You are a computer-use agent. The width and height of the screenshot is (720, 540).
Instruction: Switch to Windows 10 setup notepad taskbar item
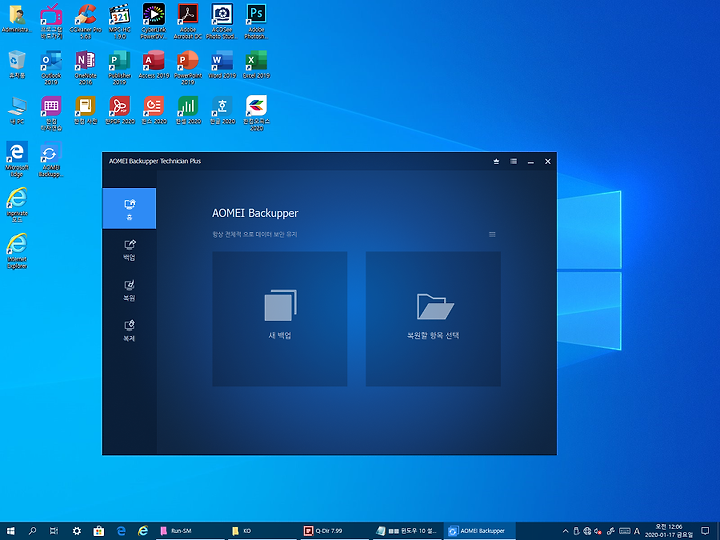pyautogui.click(x=407, y=531)
